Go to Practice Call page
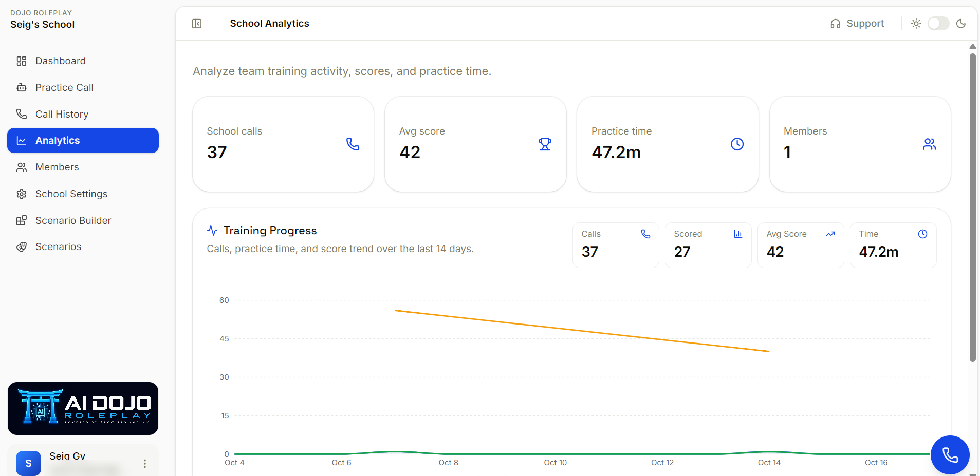Screen dimensions: 980x476 83,88
